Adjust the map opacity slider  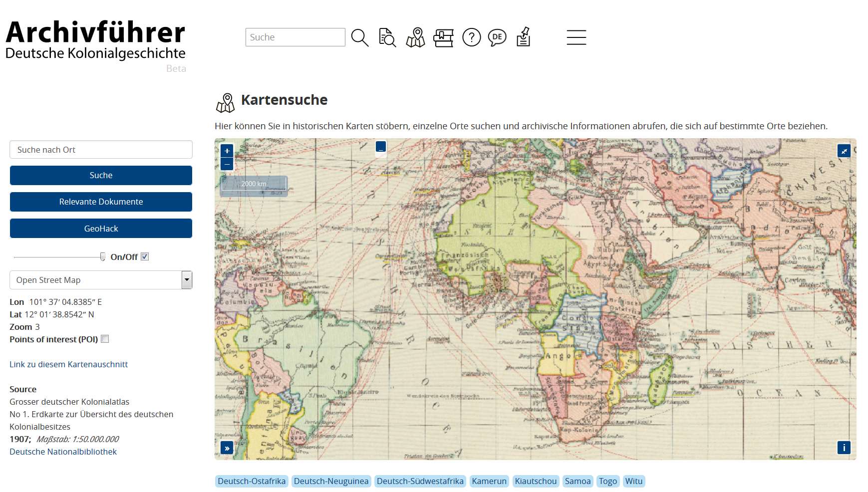[x=103, y=256]
